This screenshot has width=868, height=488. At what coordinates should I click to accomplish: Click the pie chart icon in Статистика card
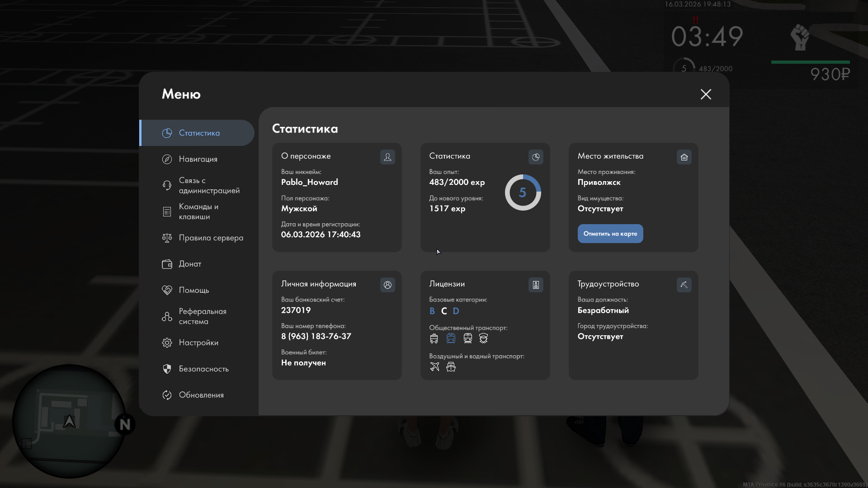[536, 157]
